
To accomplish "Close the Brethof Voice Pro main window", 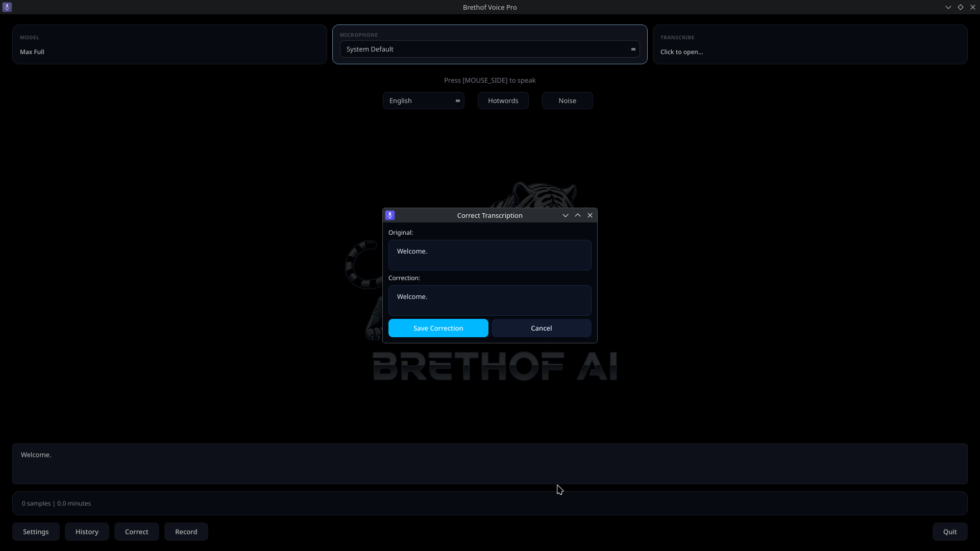I will coord(973,7).
